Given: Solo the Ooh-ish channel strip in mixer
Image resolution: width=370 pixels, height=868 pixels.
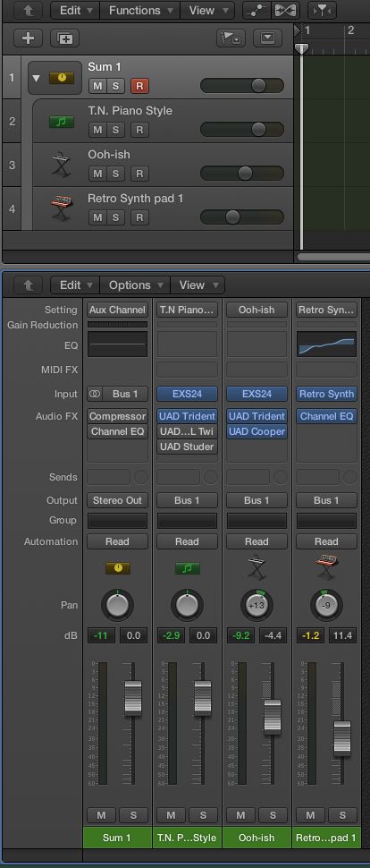Looking at the screenshot, I should pyautogui.click(x=273, y=815).
